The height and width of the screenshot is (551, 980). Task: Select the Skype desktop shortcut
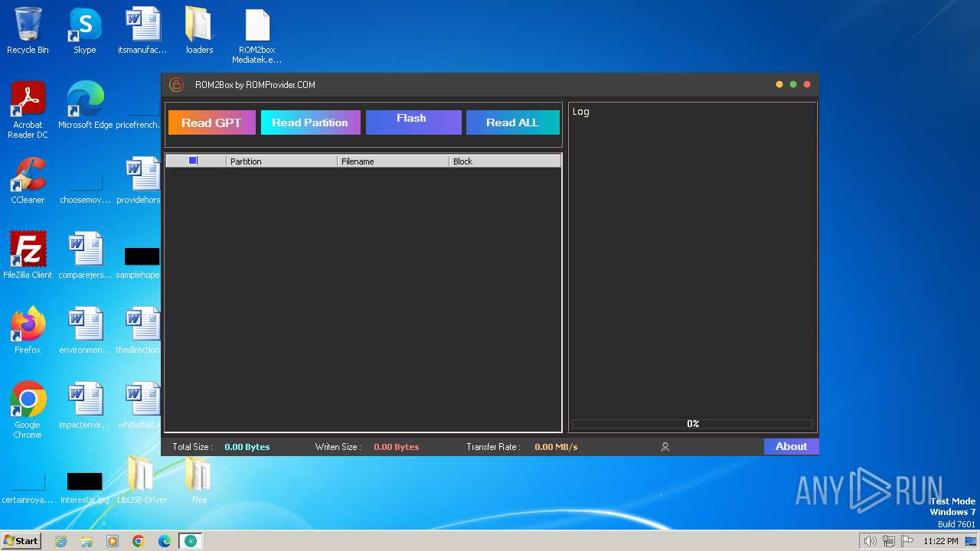(x=85, y=31)
